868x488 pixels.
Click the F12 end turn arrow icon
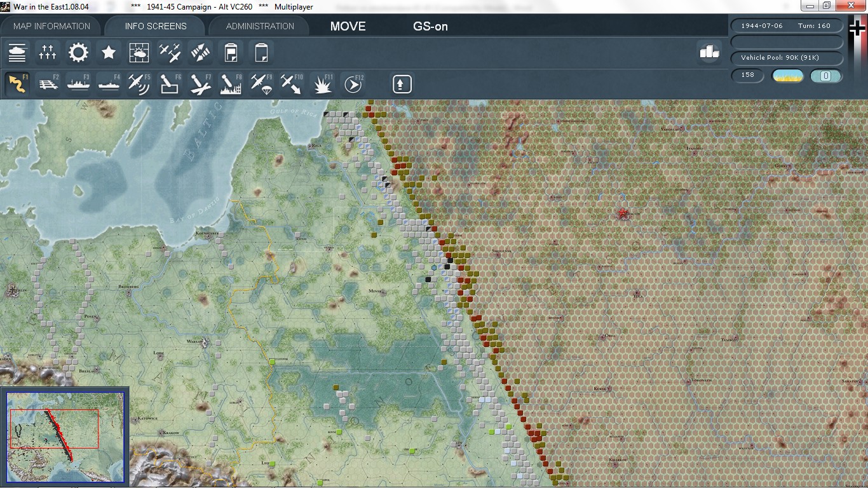(353, 84)
